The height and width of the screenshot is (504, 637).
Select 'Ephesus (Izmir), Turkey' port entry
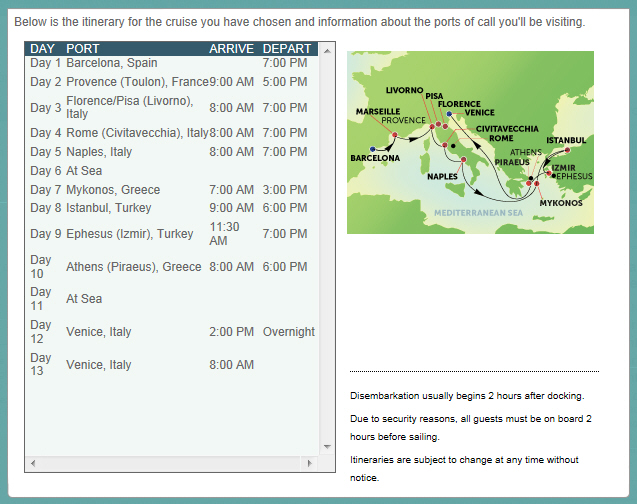tap(130, 234)
